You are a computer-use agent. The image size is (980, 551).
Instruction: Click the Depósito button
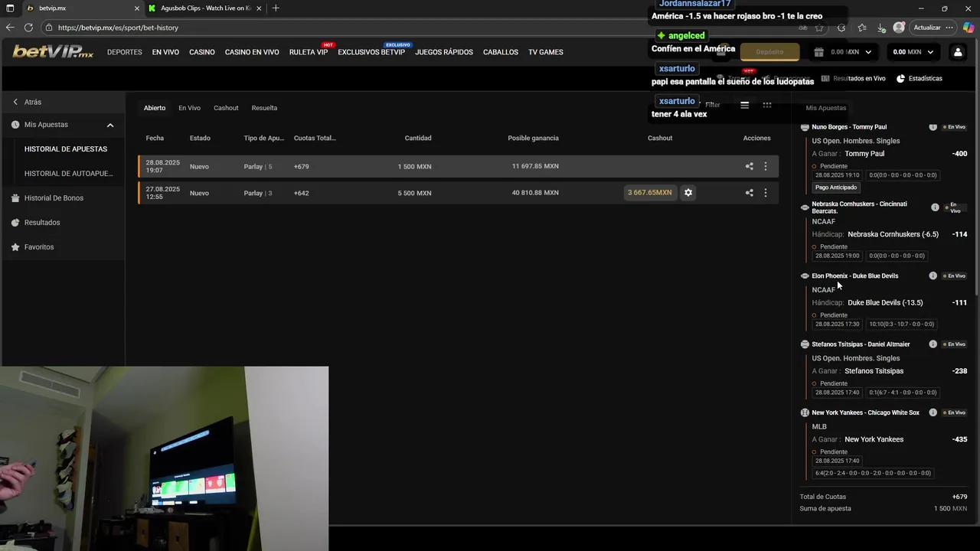click(769, 52)
